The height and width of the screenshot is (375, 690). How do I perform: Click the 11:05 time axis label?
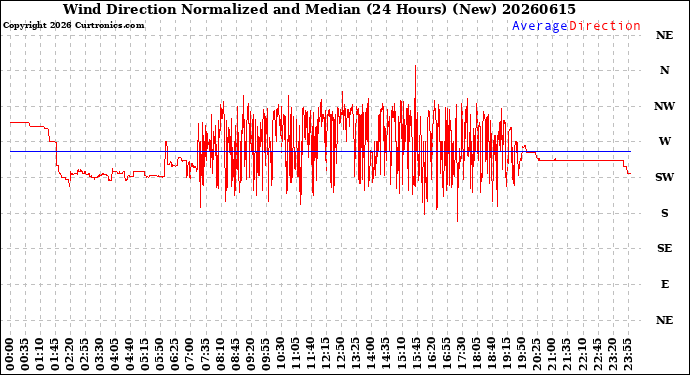coord(296,355)
